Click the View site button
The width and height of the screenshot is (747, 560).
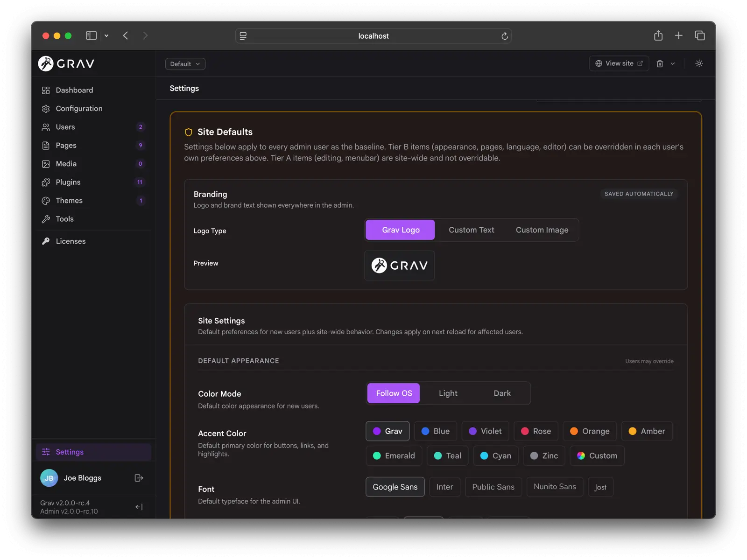619,63
